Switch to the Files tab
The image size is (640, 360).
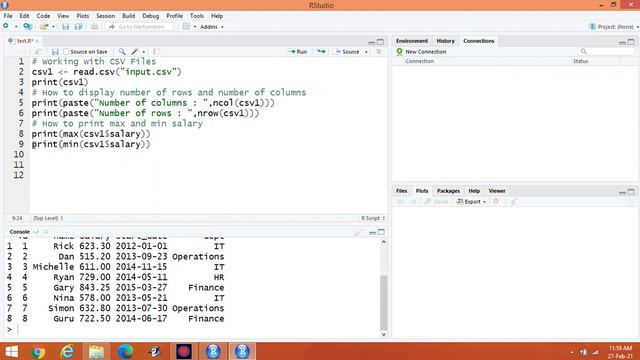pos(402,191)
